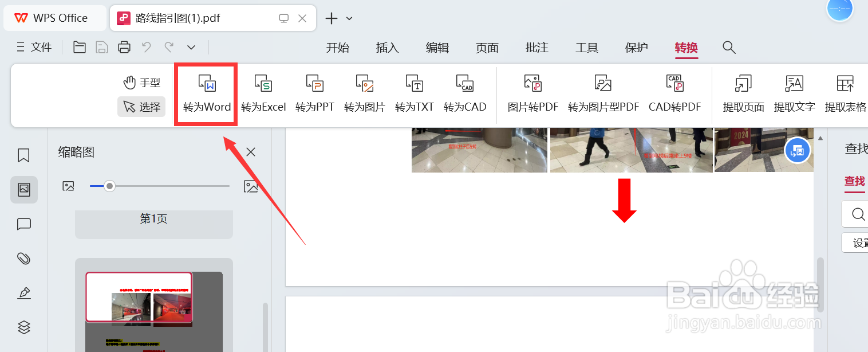
Task: Open the 文件 file menu
Action: (34, 47)
